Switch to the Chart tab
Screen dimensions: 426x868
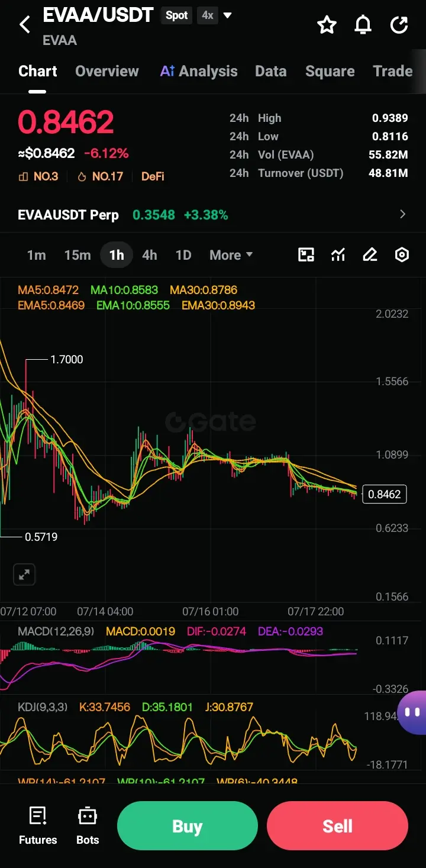(x=38, y=72)
